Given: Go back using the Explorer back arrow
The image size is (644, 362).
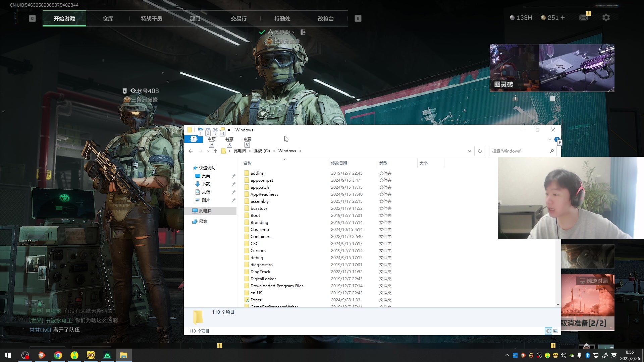Looking at the screenshot, I should tap(191, 151).
